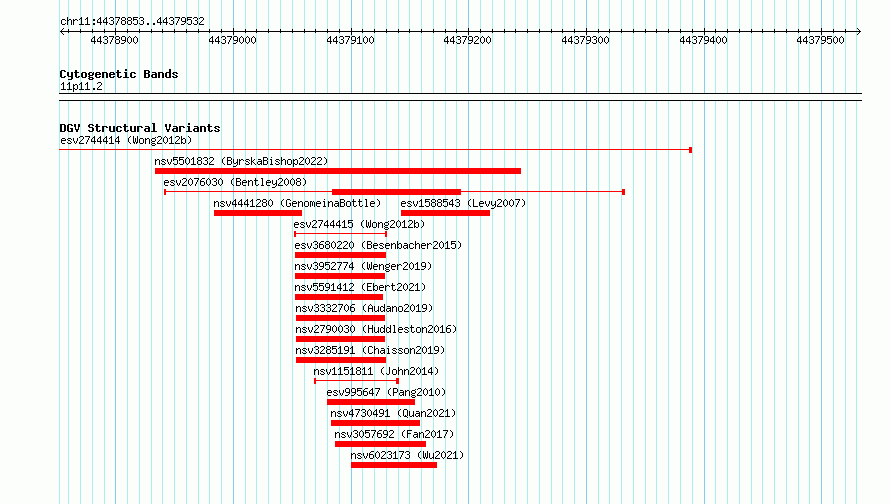890x504 pixels.
Task: Select the red bar under esv995647
Action: (x=371, y=402)
